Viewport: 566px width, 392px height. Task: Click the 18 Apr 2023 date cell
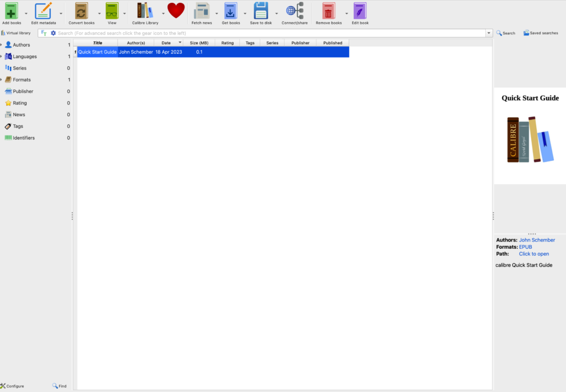(169, 52)
